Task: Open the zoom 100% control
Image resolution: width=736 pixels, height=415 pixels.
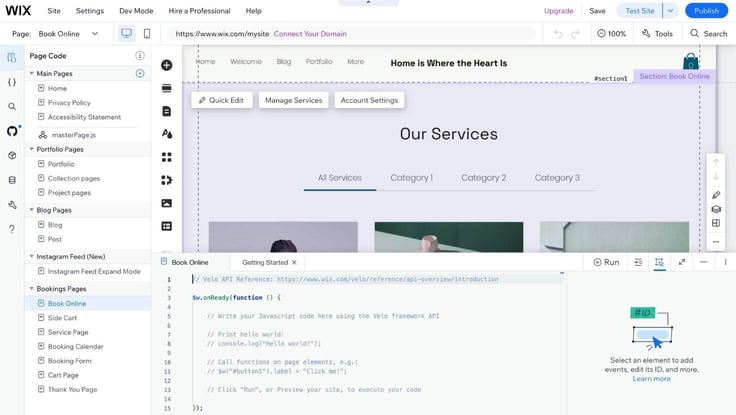Action: click(611, 34)
